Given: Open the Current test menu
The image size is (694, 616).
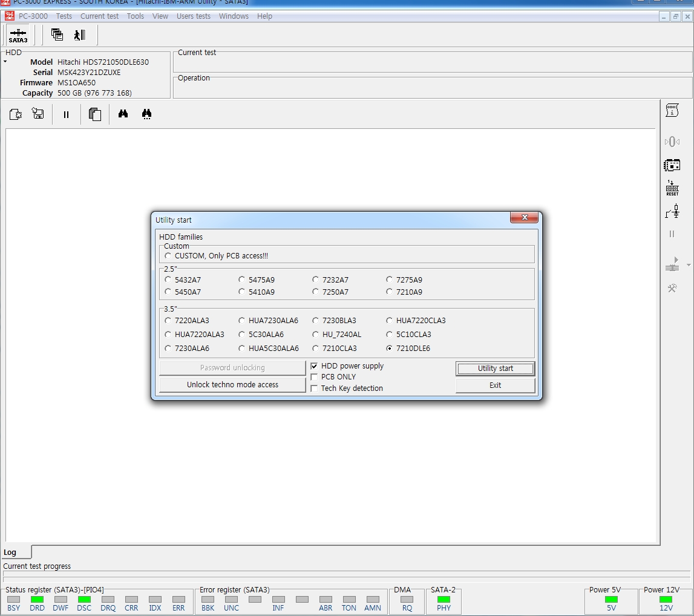Looking at the screenshot, I should coord(99,16).
